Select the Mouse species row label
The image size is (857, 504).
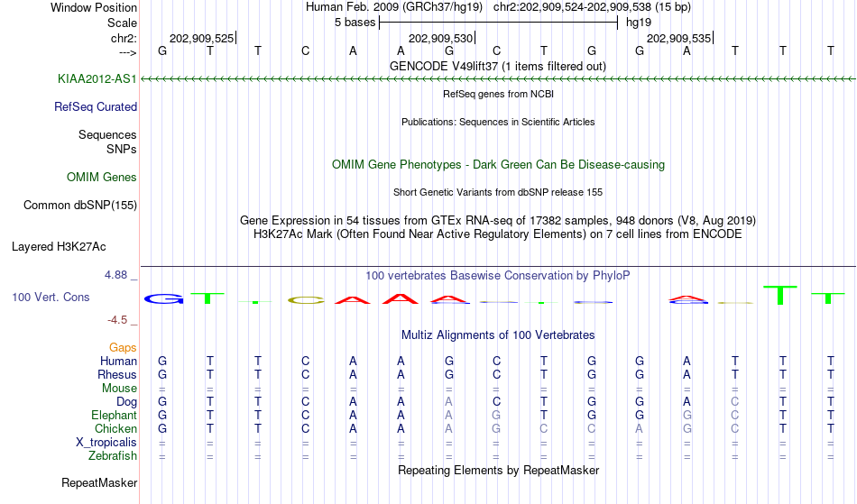[119, 389]
